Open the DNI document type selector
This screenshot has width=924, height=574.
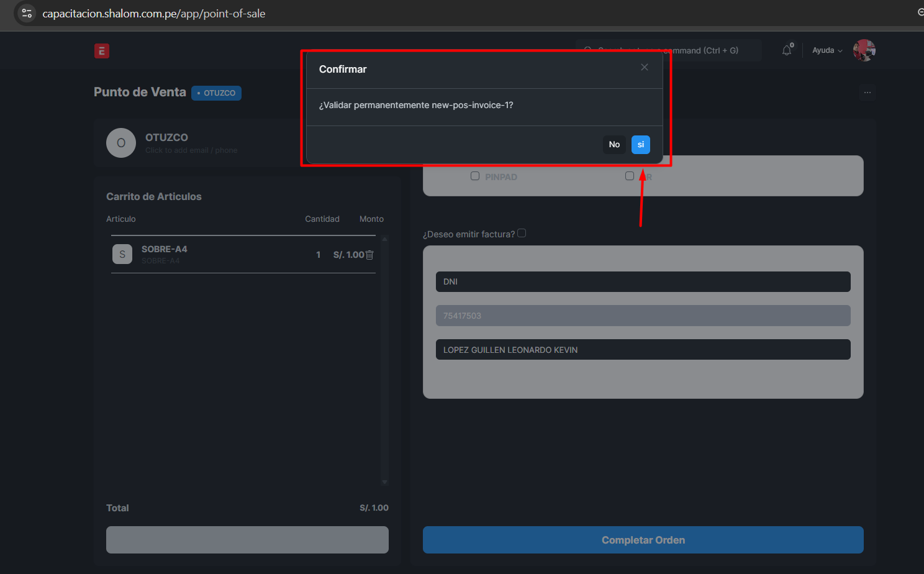(x=643, y=281)
